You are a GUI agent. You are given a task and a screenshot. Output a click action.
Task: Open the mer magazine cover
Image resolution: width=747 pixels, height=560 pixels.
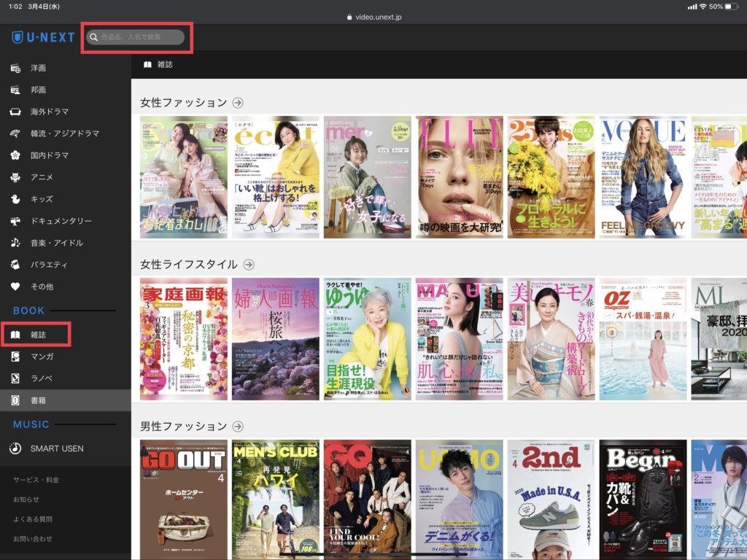click(x=368, y=177)
